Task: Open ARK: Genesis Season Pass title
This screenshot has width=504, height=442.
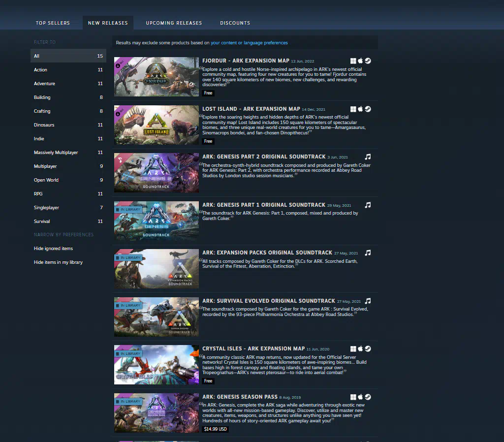Action: coord(240,397)
